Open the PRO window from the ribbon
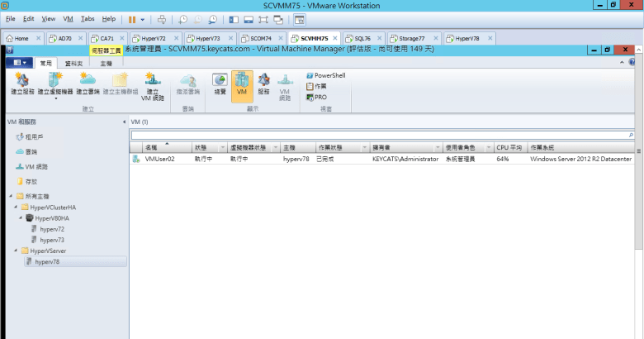644x339 pixels. click(x=320, y=97)
